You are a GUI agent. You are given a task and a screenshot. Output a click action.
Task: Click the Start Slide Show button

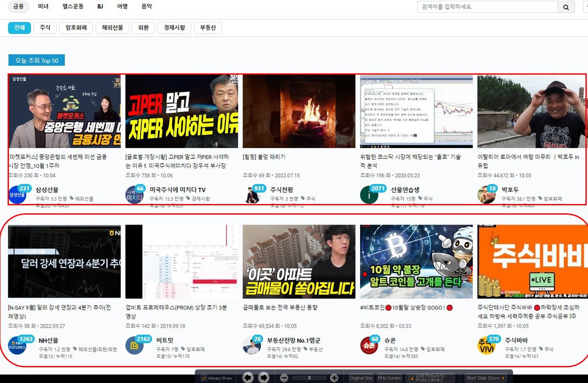[x=486, y=378]
